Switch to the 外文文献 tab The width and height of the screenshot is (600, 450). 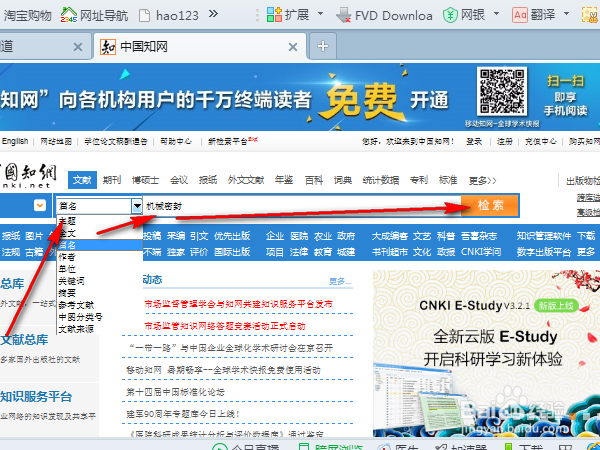[246, 180]
